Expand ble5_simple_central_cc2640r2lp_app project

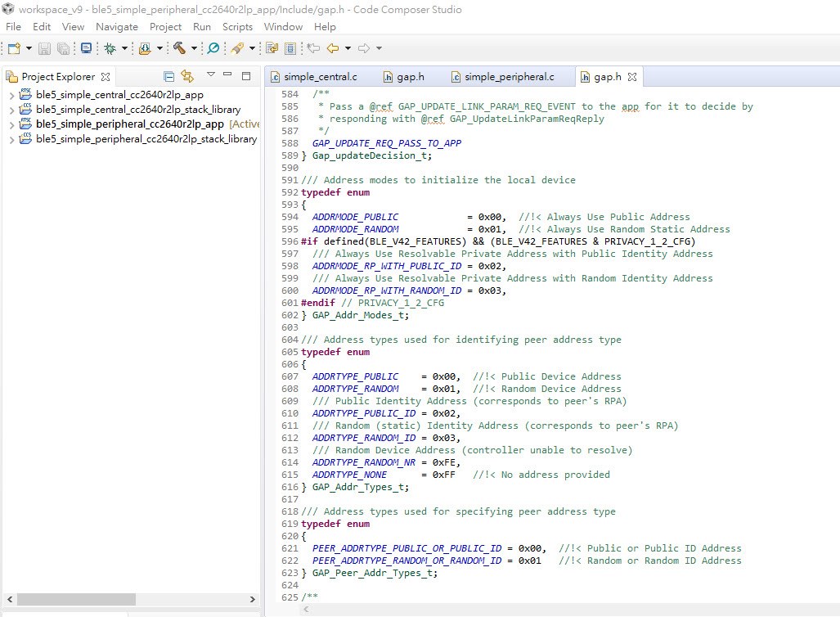coord(11,95)
